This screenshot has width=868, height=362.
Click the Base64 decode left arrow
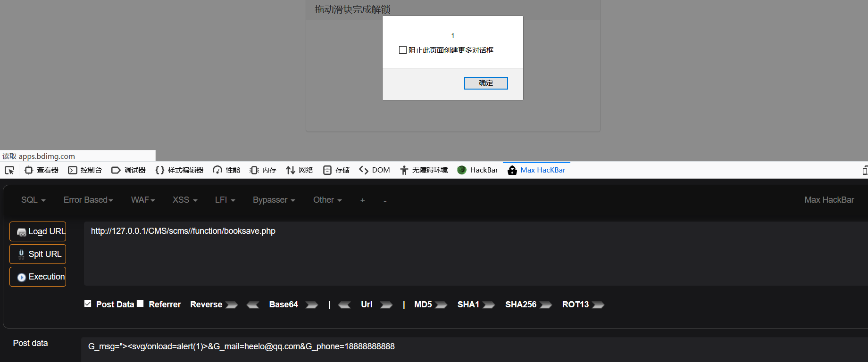[x=253, y=305]
